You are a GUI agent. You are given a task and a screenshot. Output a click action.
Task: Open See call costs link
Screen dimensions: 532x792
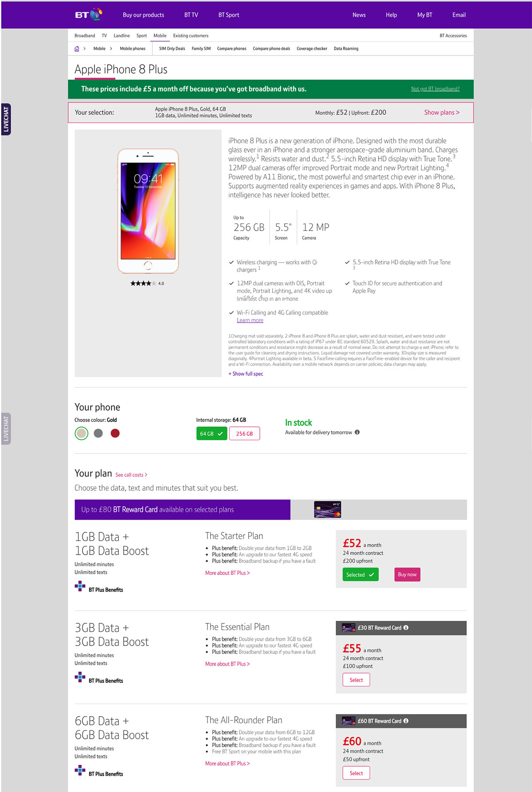click(131, 475)
